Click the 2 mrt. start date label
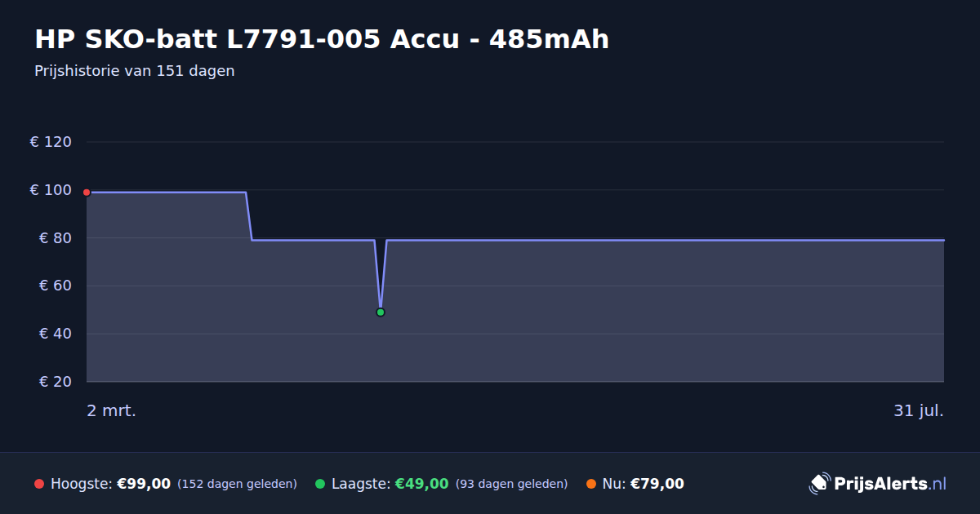 (x=112, y=411)
